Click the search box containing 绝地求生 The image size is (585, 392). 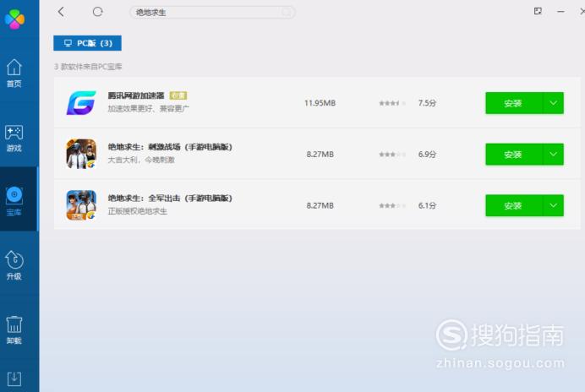(213, 13)
